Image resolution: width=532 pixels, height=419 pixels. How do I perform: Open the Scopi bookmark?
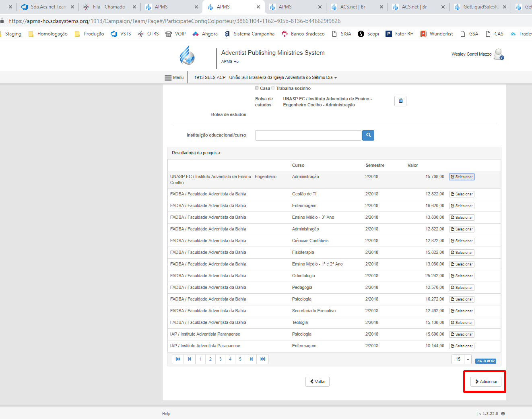tap(368, 34)
